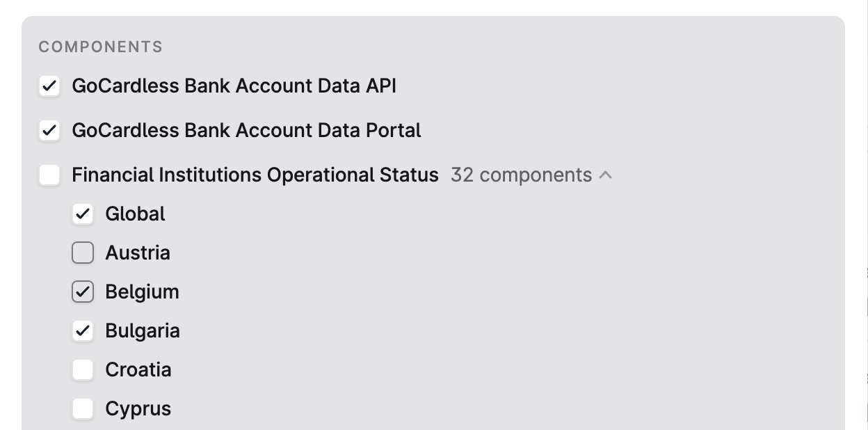
Task: Click the "GoCardless Bank Account Data Portal" label text
Action: (246, 131)
